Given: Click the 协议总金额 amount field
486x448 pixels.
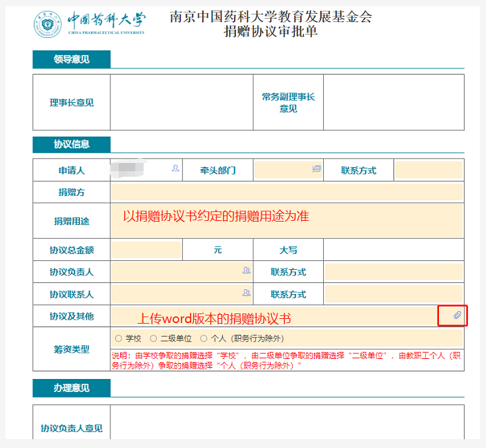Looking at the screenshot, I should point(146,250).
